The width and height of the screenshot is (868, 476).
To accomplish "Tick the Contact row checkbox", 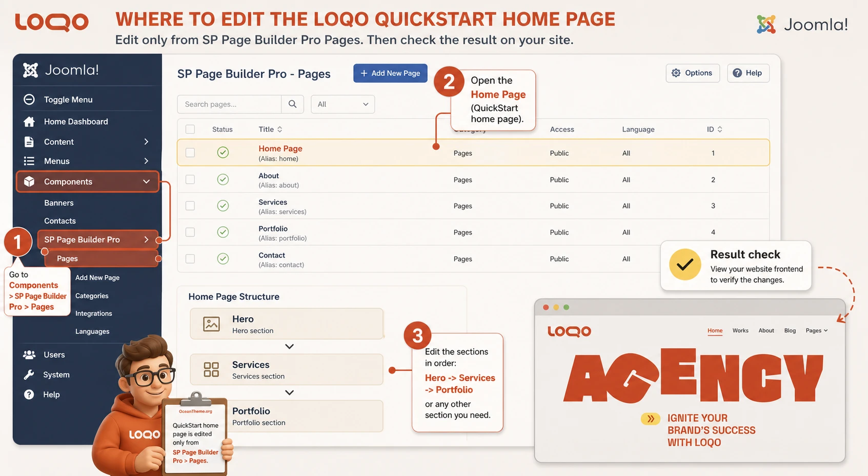I will point(190,259).
